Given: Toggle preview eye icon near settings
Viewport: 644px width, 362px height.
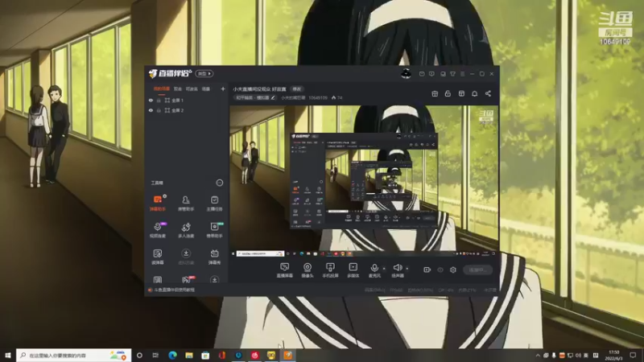Looking at the screenshot, I should pyautogui.click(x=440, y=269).
